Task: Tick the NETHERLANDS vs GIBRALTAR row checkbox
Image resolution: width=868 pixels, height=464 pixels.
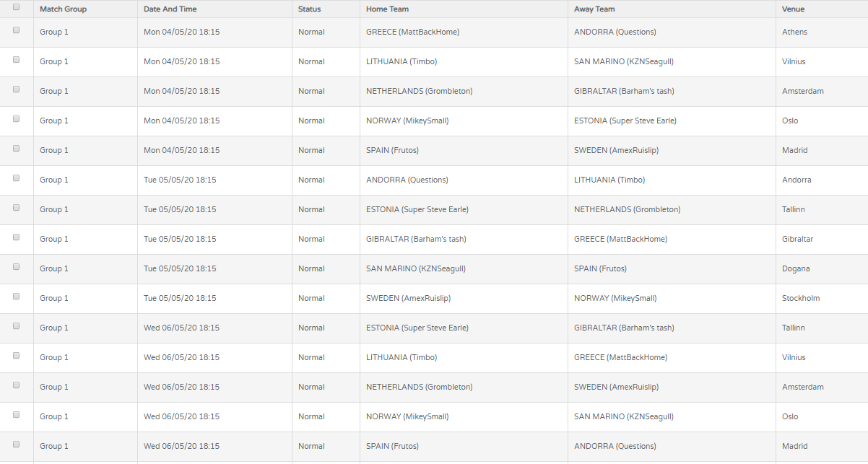Action: [x=16, y=89]
